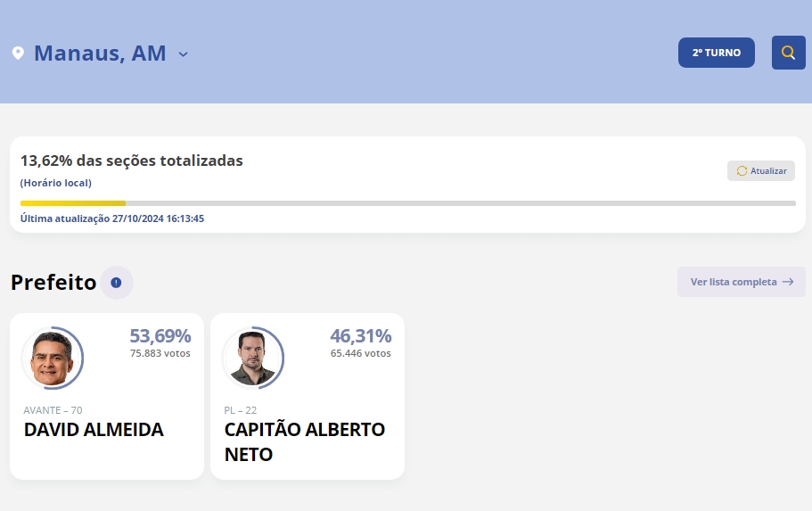Click Capitão Alberto Neto's candidate photo
Viewport: 812px width, 511px height.
point(252,359)
